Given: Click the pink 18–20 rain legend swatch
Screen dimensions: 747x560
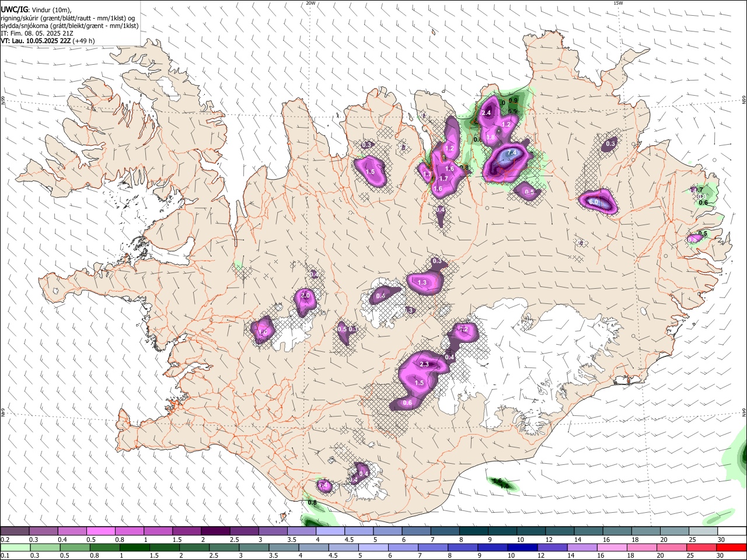Looking at the screenshot, I should coord(643,548).
